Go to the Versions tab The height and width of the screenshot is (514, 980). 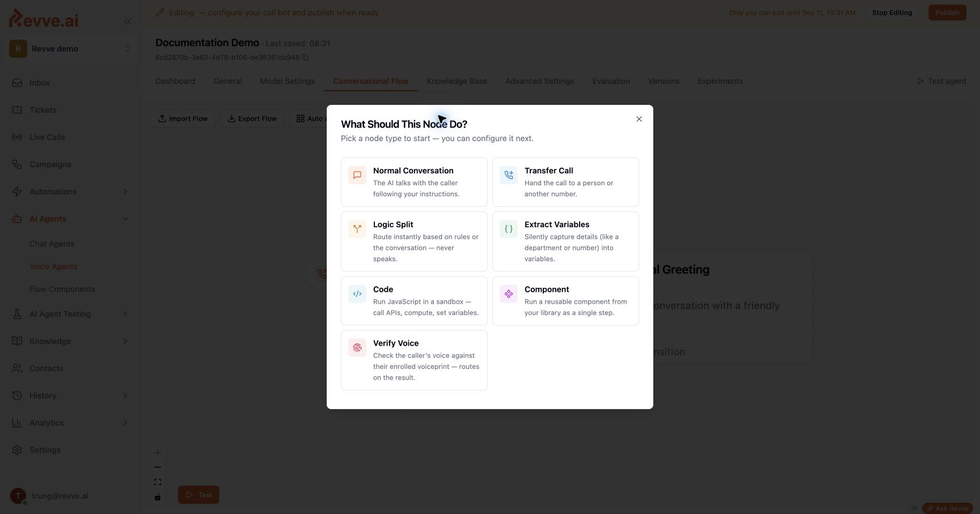[664, 81]
